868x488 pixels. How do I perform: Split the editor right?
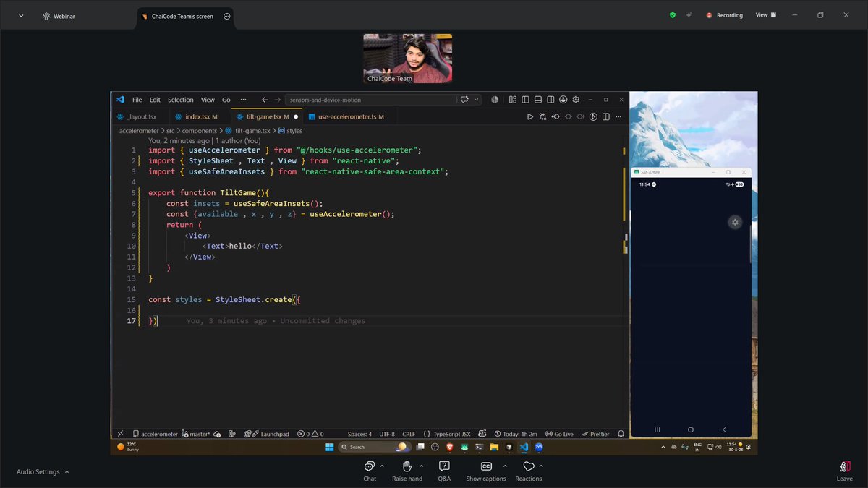pyautogui.click(x=606, y=116)
